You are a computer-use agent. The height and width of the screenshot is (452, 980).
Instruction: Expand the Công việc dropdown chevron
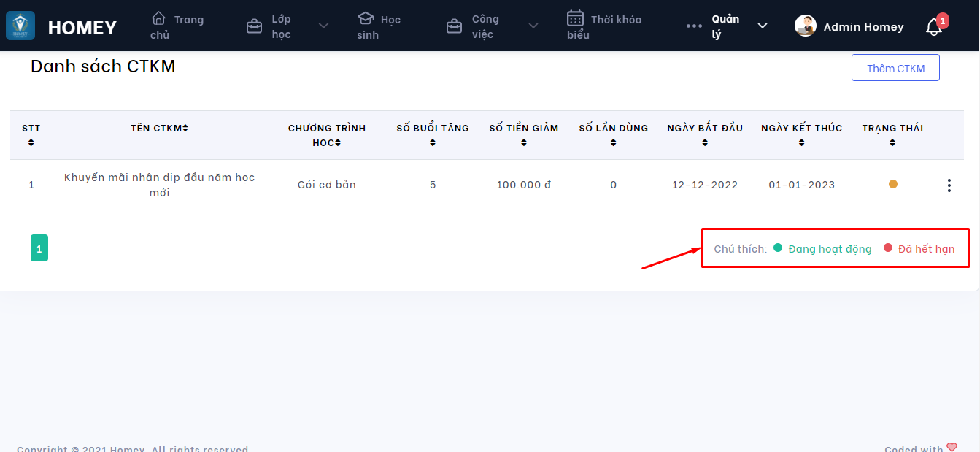tap(533, 26)
